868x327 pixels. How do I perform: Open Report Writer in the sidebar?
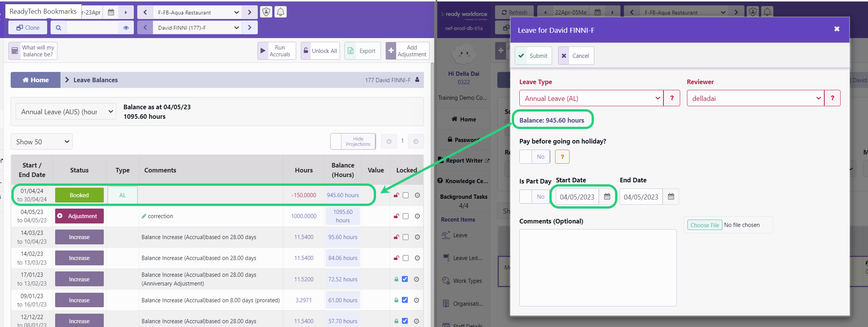click(464, 161)
